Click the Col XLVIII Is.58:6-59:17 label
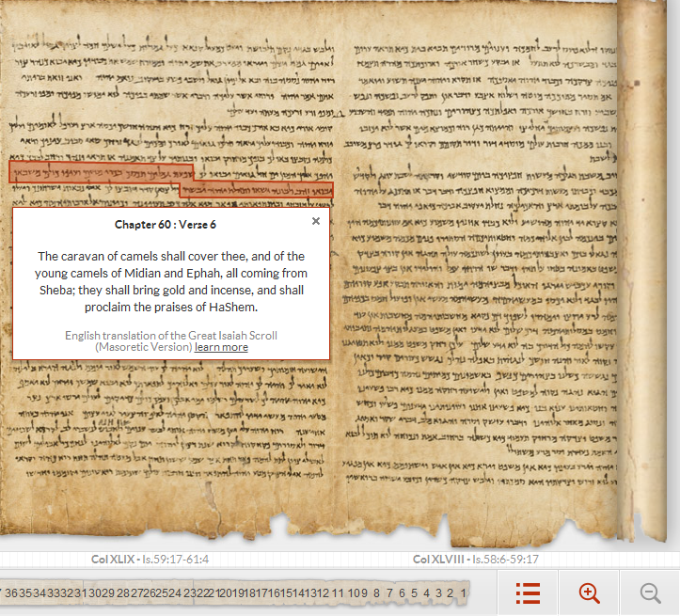Viewport: 680px width, 616px height. pyautogui.click(x=476, y=560)
